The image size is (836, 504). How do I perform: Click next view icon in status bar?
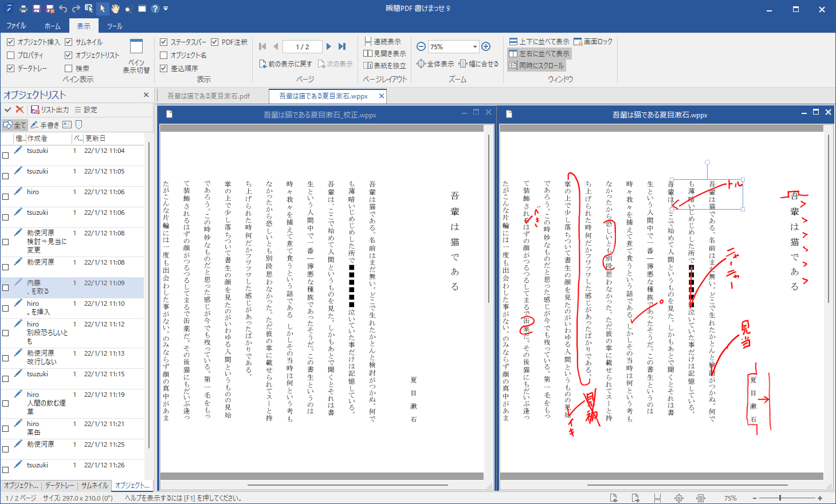pyautogui.click(x=635, y=498)
